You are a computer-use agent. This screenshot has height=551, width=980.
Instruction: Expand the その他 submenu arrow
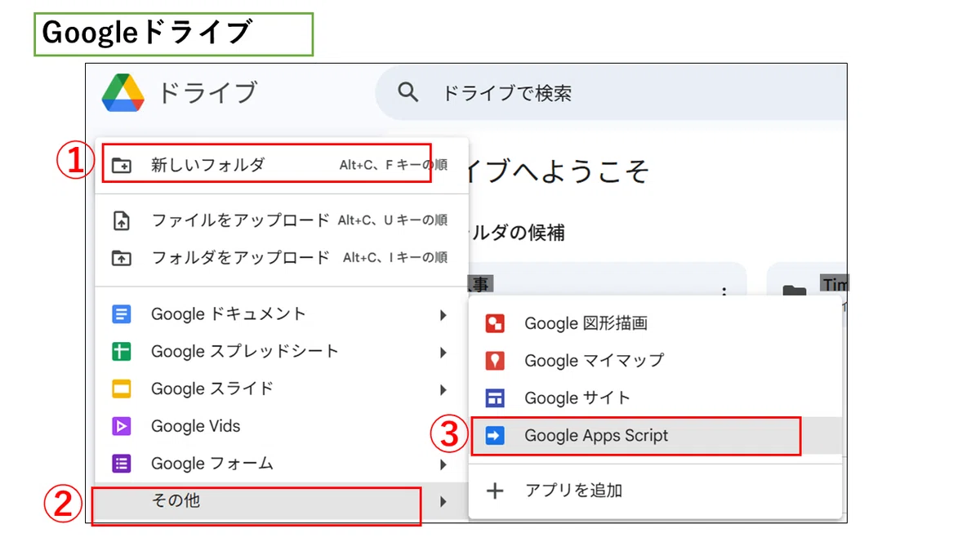tap(443, 501)
